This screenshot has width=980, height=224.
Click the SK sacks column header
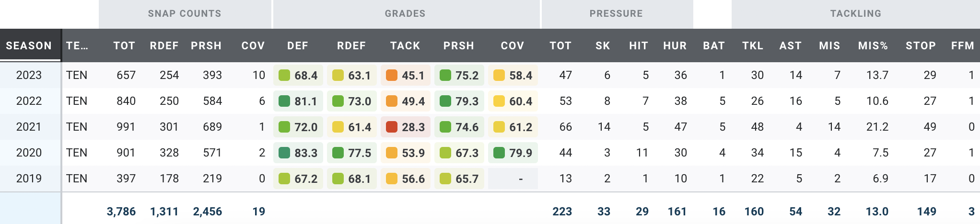tap(603, 46)
